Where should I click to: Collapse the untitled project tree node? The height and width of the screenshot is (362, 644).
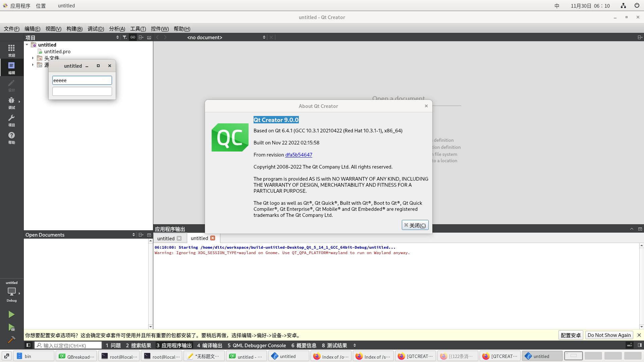point(27,45)
